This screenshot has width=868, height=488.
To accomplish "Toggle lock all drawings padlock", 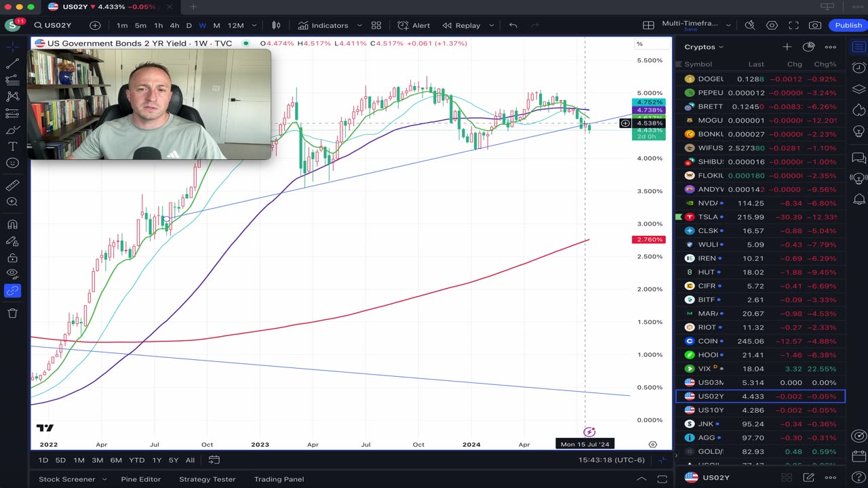I will click(x=12, y=258).
